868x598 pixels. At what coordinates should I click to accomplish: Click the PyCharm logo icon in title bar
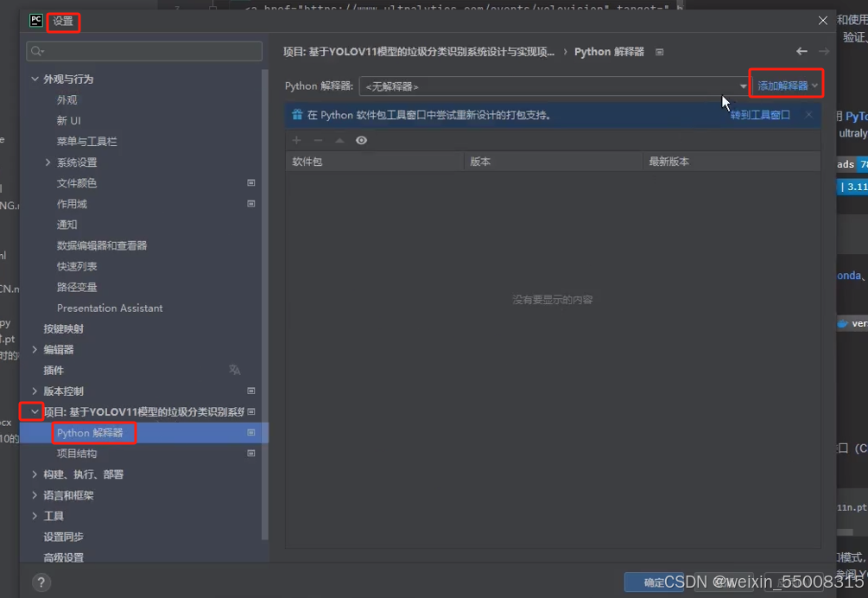(x=36, y=21)
